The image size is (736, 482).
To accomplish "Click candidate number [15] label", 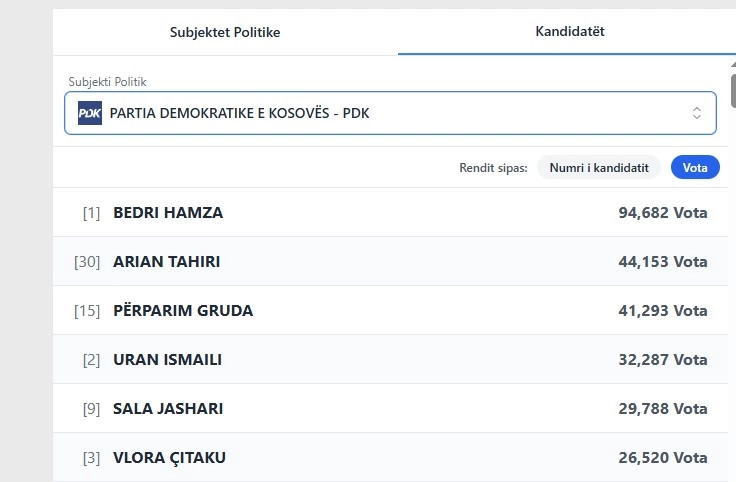I will coord(87,311).
